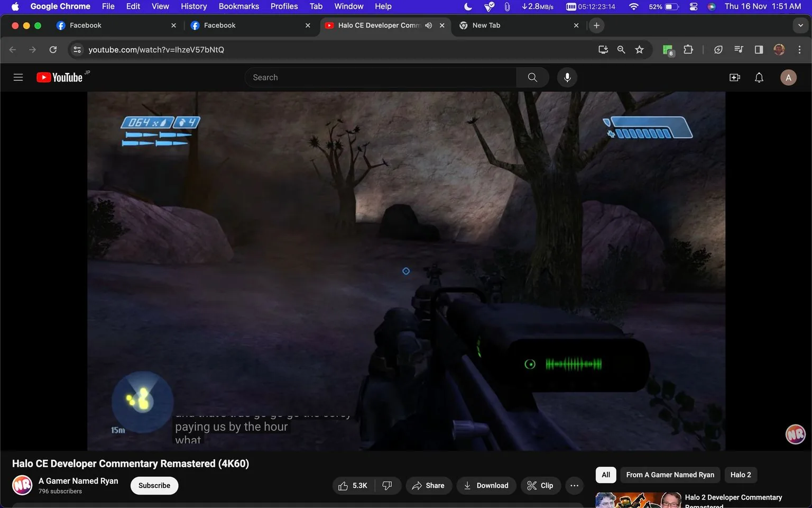Activate voice search on YouTube

click(567, 77)
